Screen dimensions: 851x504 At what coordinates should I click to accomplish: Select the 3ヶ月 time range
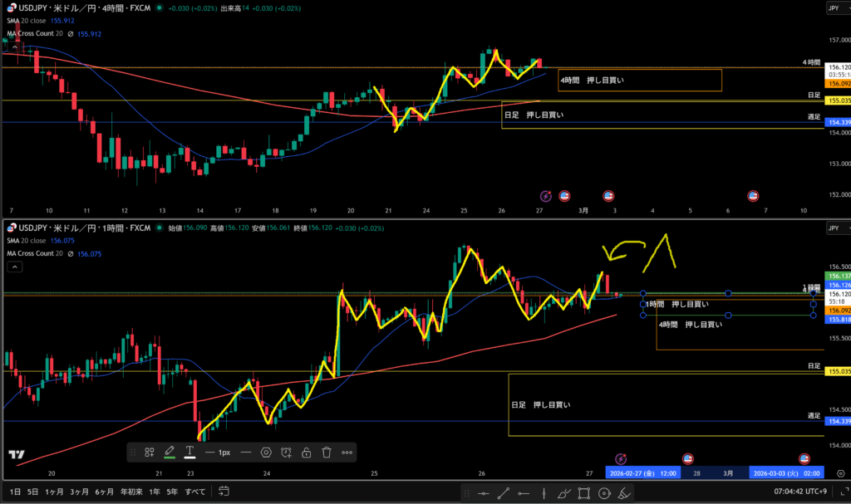click(x=80, y=492)
